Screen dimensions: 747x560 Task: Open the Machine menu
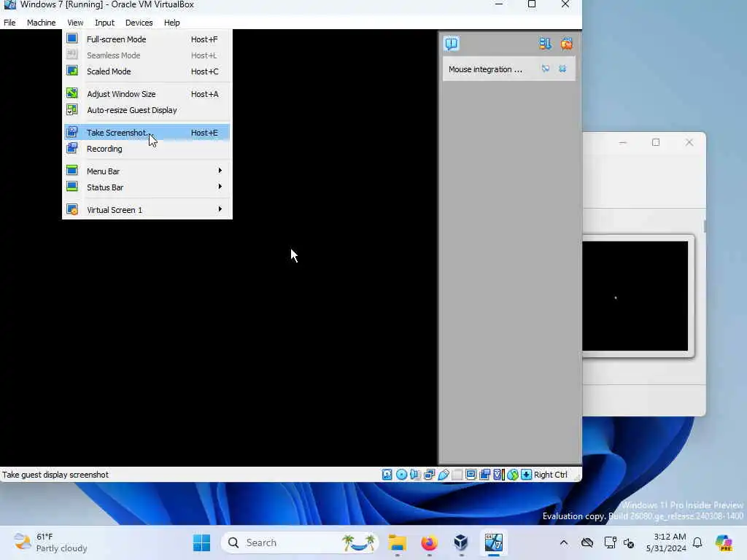tap(41, 23)
